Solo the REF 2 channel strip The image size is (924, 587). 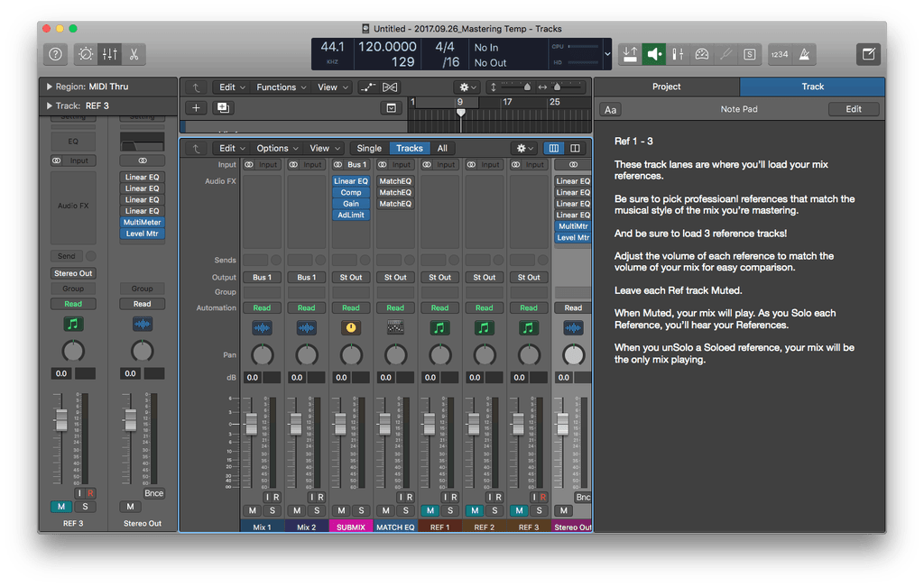tap(494, 511)
